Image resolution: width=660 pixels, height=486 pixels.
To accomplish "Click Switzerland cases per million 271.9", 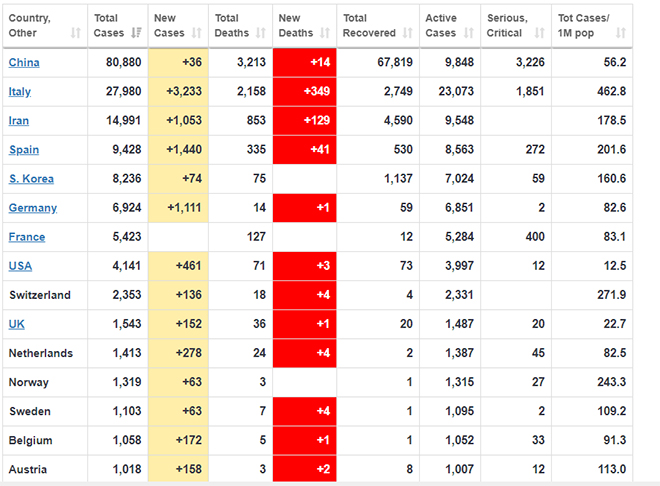I will point(612,295).
